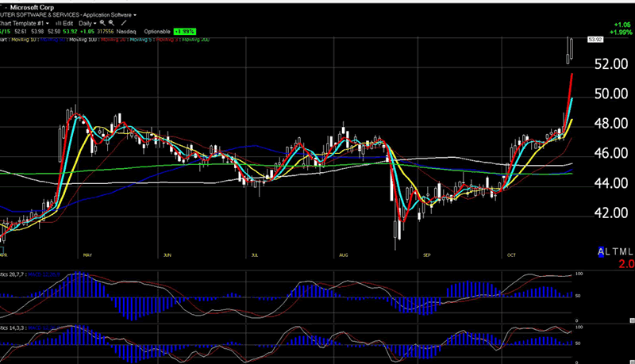
Task: Open the Microsoft Corp symbol dropdown
Action: click(x=37, y=6)
